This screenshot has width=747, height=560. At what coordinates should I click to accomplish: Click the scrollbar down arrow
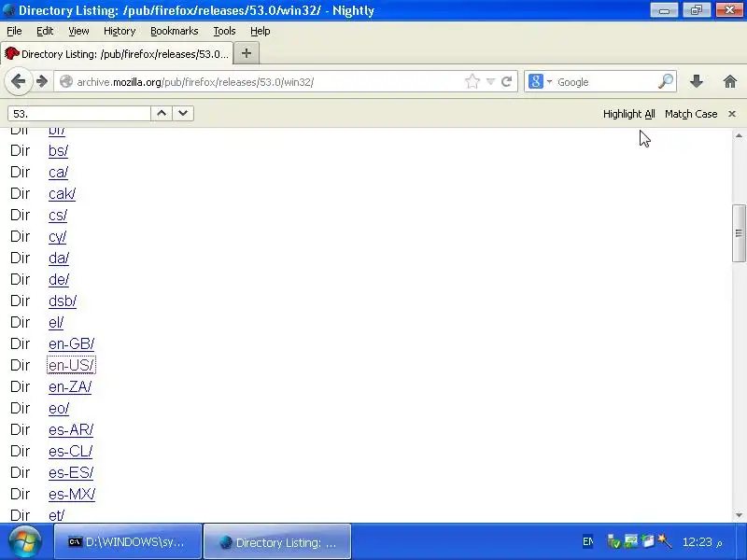(739, 515)
